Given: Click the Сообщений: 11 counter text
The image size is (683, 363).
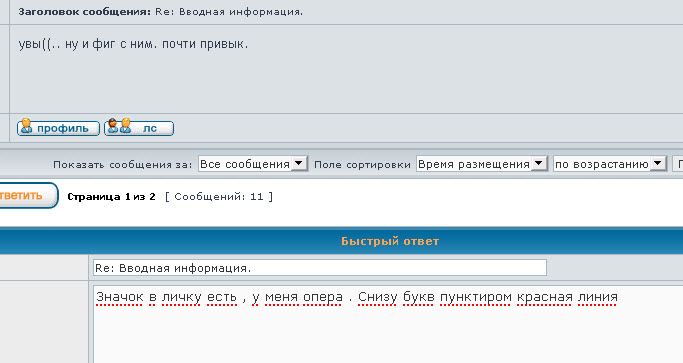Looking at the screenshot, I should point(219,197).
